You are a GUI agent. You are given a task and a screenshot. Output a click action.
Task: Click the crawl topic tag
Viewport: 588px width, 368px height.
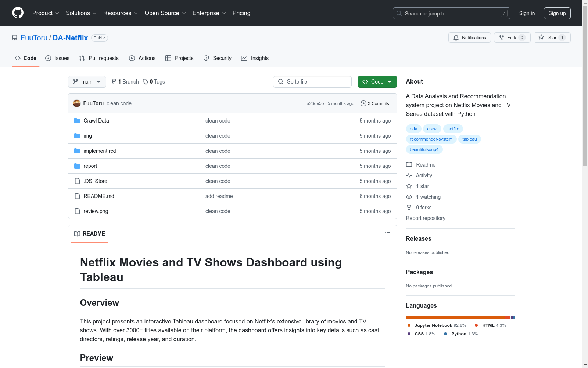(x=432, y=129)
